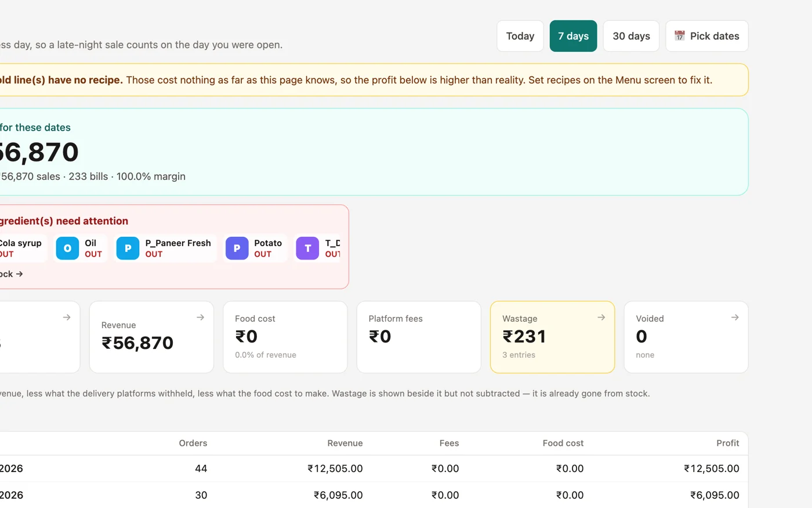812x508 pixels.
Task: Click the blue O icon for Oil
Action: pyautogui.click(x=67, y=248)
